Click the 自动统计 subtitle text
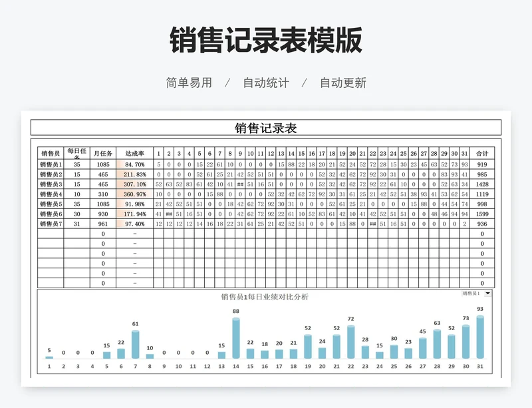Screen dimensions: 532x408 click(266, 83)
